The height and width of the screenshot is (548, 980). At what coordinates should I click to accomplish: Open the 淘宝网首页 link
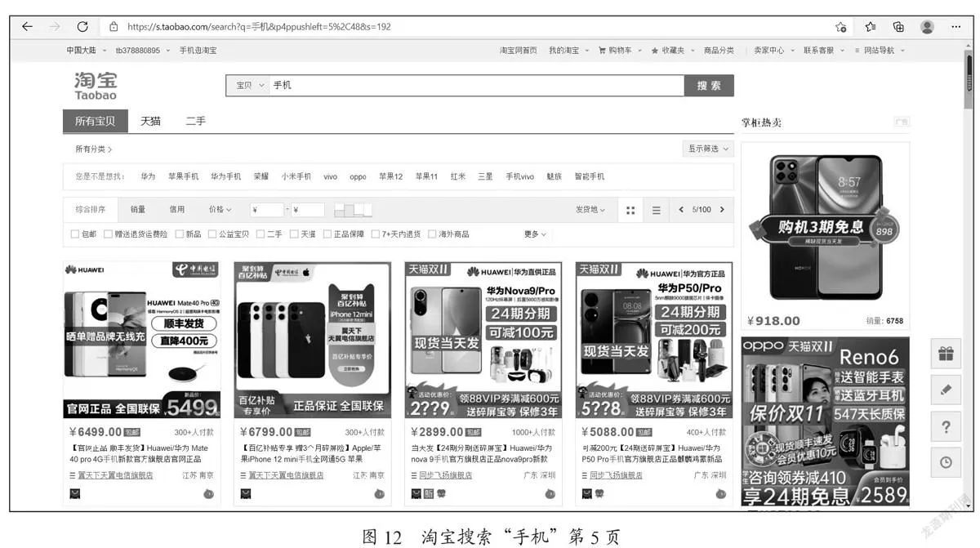[519, 51]
